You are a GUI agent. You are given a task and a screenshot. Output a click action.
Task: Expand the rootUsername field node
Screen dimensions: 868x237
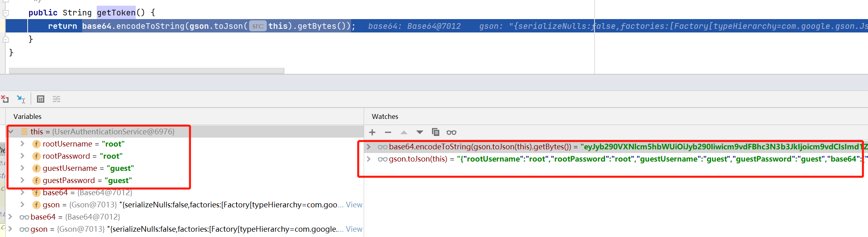click(x=22, y=144)
